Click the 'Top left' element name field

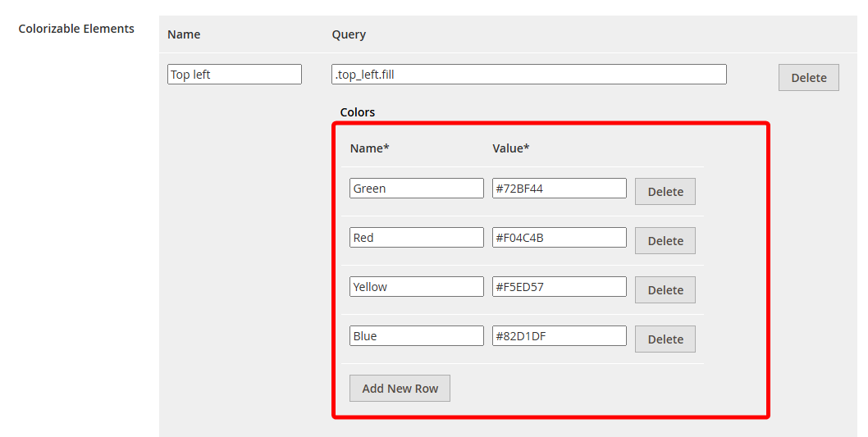click(234, 75)
